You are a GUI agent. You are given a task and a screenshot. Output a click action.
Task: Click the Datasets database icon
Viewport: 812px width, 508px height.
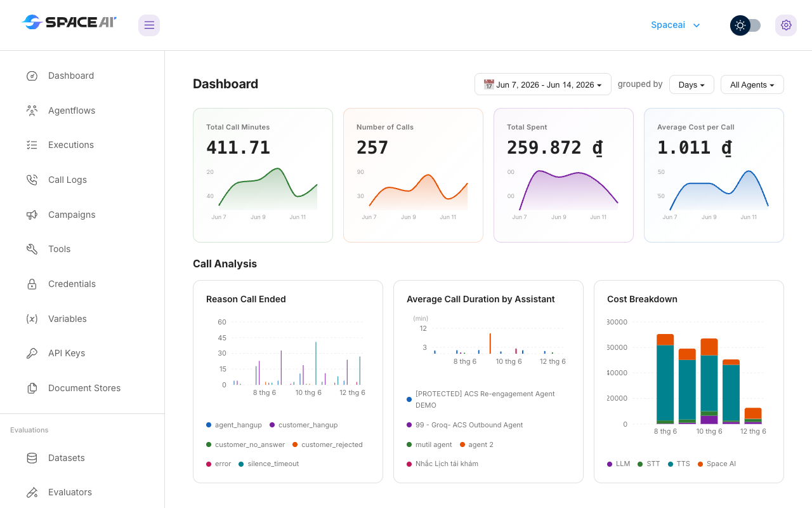click(32, 458)
